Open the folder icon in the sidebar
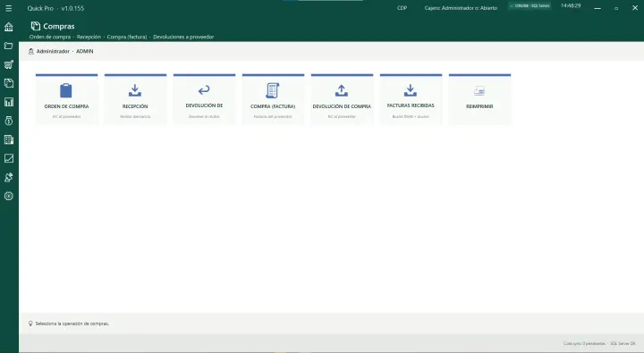644x353 pixels. pyautogui.click(x=9, y=46)
